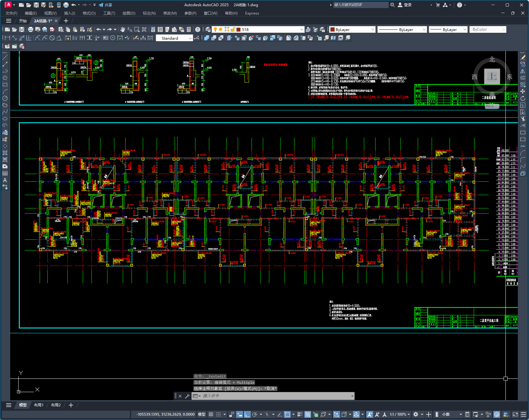The image size is (529, 420).
Task: Toggle ortho mode in status bar
Action: click(247, 414)
